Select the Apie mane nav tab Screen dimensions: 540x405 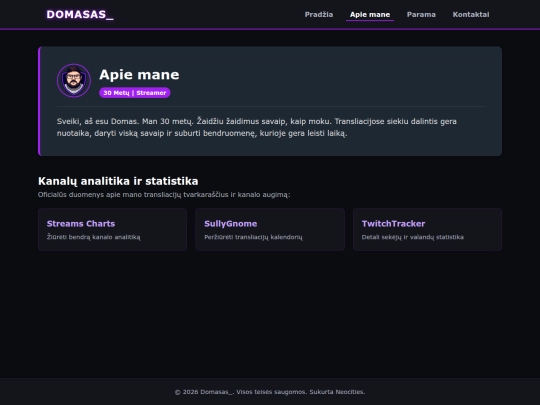(x=370, y=14)
